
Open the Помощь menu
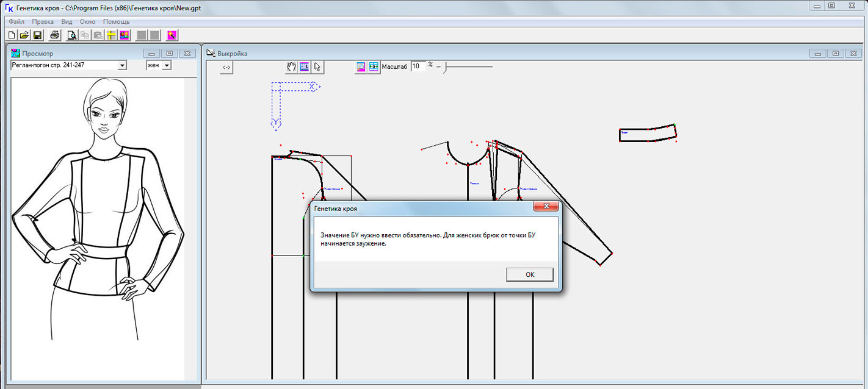click(x=116, y=21)
